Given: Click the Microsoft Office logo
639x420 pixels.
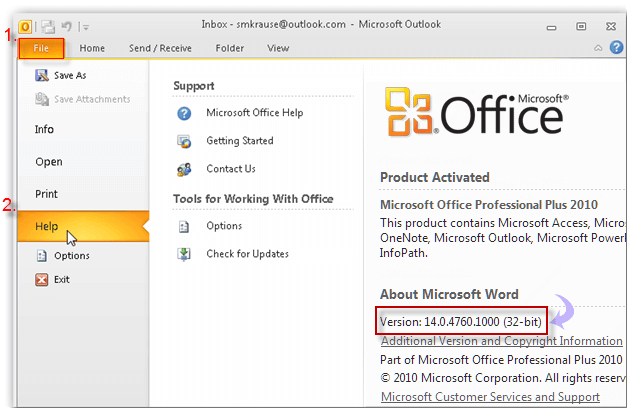Looking at the screenshot, I should click(x=476, y=112).
